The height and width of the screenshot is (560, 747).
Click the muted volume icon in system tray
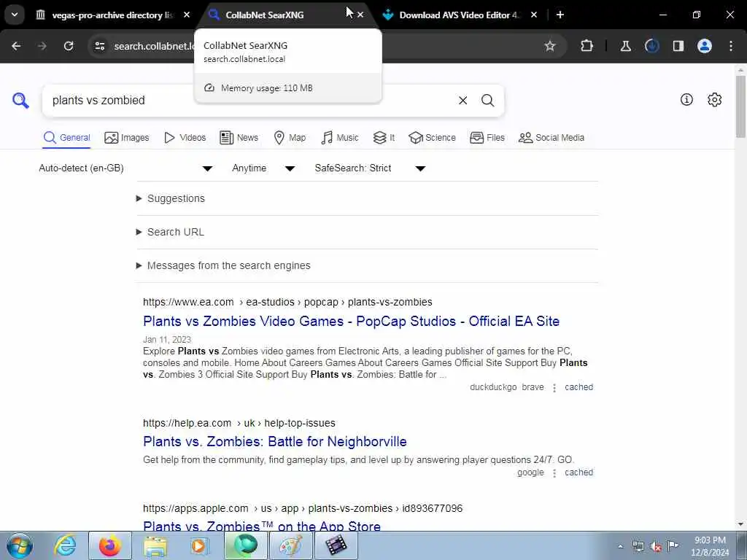tap(656, 547)
